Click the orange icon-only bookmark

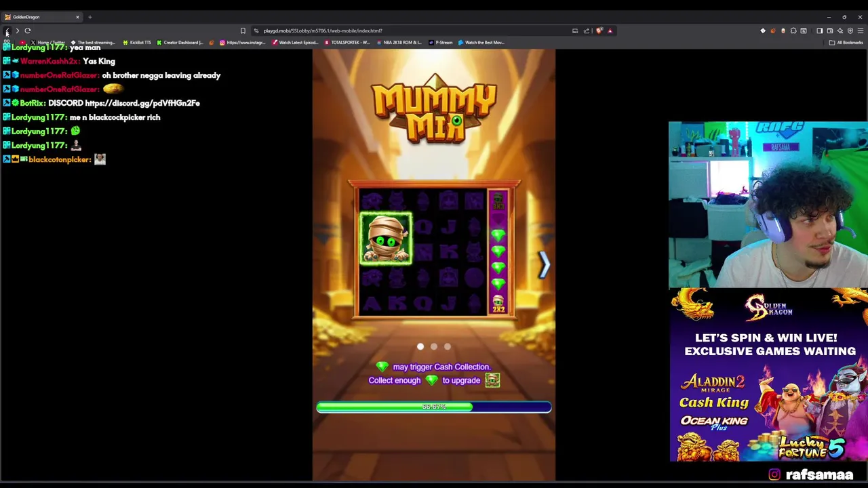tap(212, 42)
